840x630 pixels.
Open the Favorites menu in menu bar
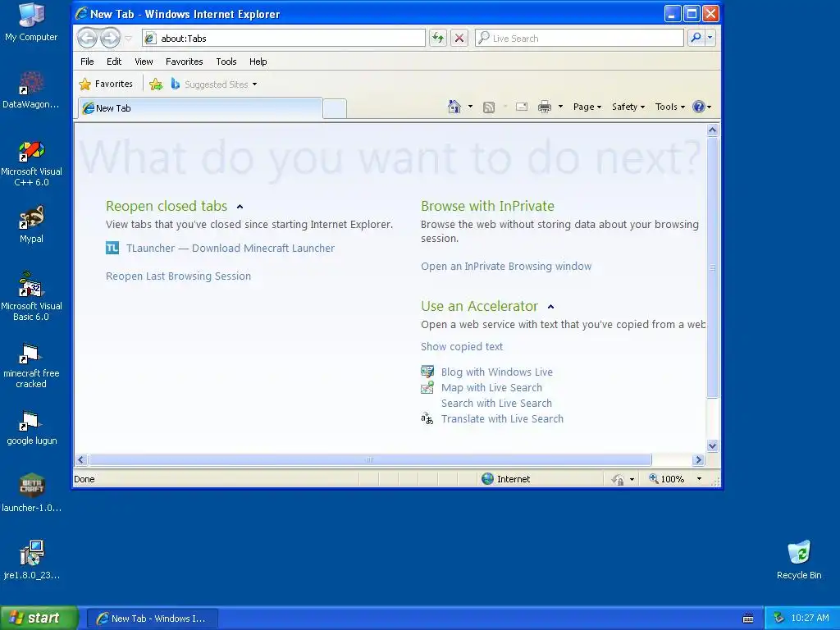(x=185, y=62)
